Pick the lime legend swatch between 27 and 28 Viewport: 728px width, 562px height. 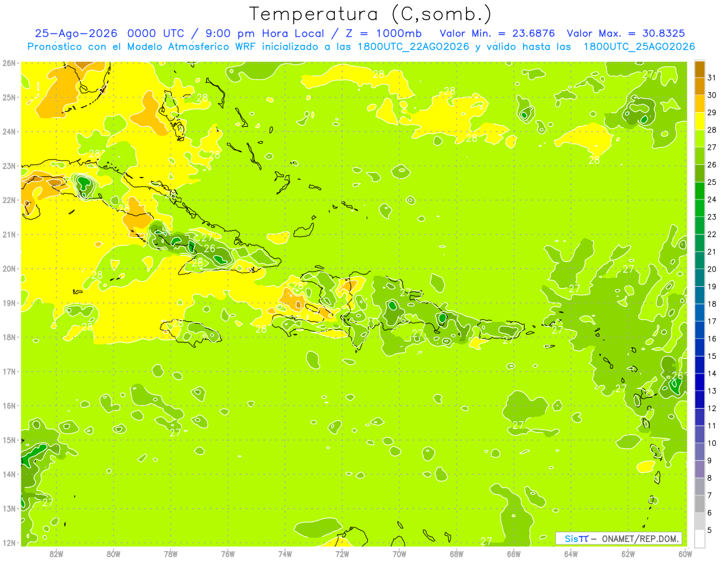[x=699, y=139]
